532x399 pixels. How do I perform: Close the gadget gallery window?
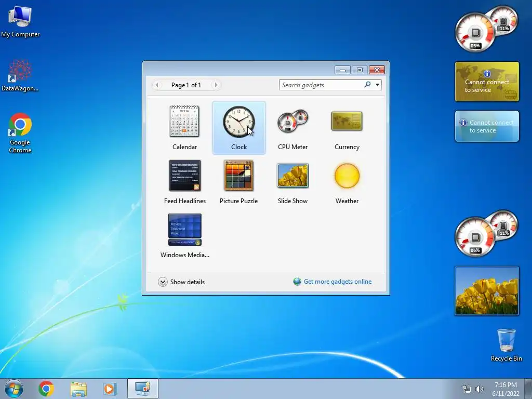(377, 70)
